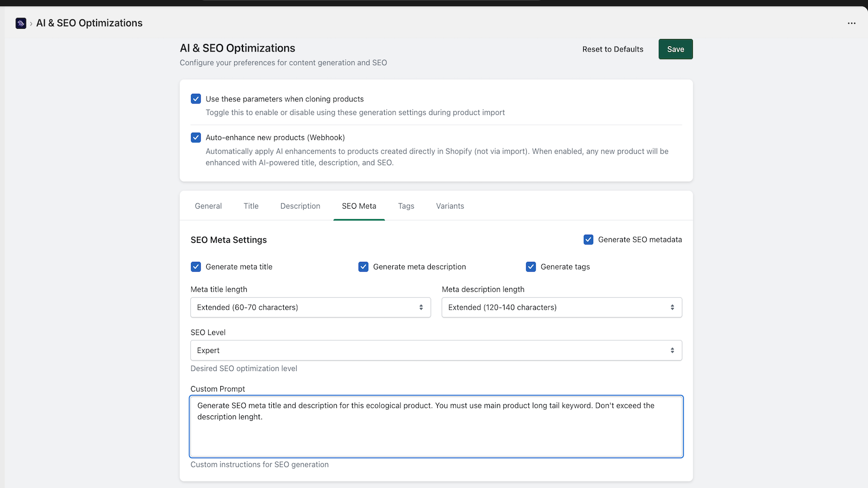
Task: Save the AI & SEO settings
Action: 675,49
